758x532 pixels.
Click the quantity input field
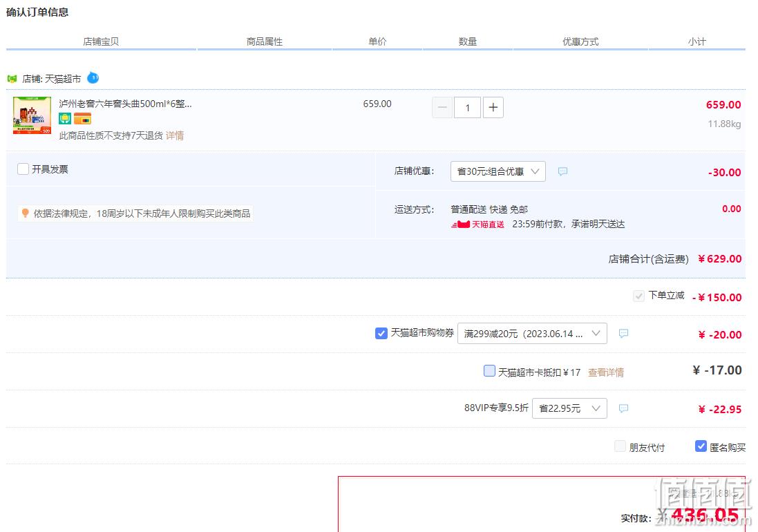coord(468,107)
